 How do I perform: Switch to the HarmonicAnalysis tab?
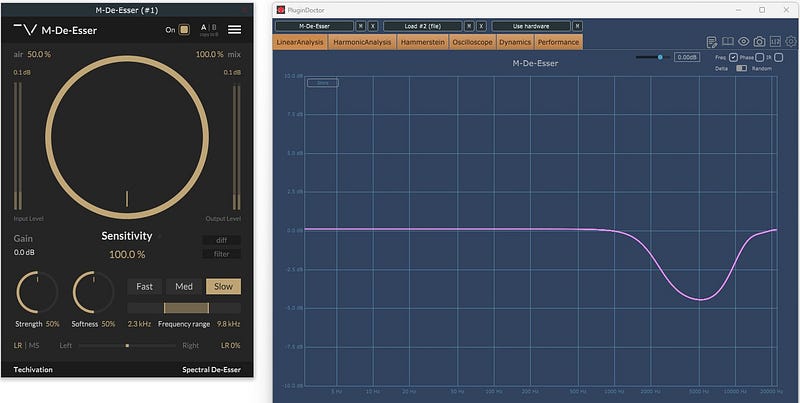coord(364,42)
